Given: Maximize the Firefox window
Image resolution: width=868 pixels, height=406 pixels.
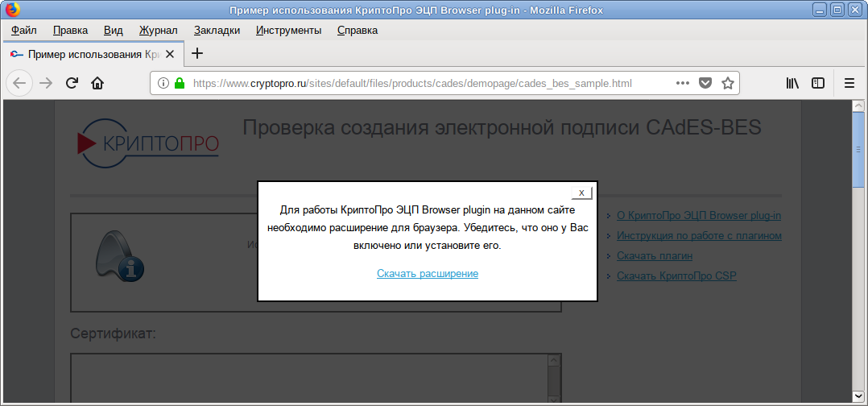Looking at the screenshot, I should 837,10.
